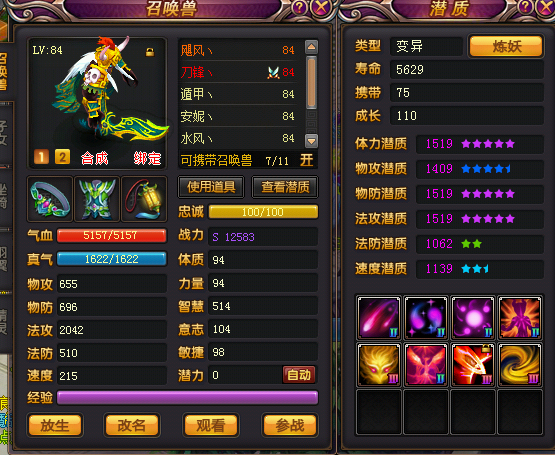Click the purple orb skill icon

point(473,318)
